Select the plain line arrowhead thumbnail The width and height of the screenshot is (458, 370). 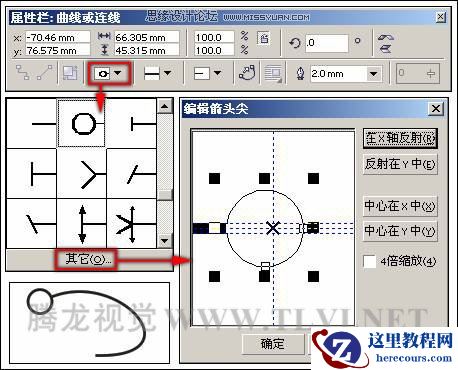[x=32, y=124]
